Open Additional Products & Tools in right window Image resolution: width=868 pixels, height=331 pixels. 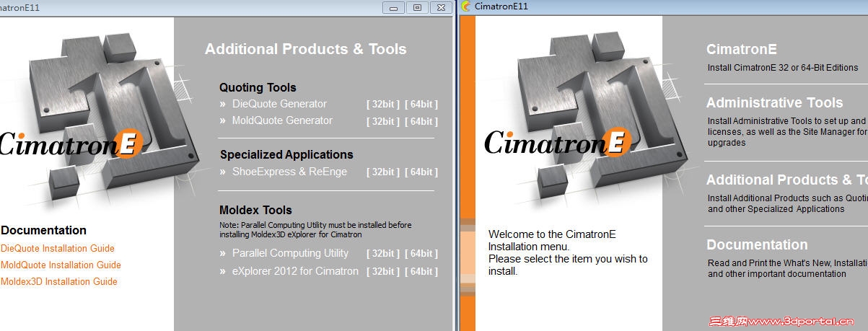[x=786, y=180]
